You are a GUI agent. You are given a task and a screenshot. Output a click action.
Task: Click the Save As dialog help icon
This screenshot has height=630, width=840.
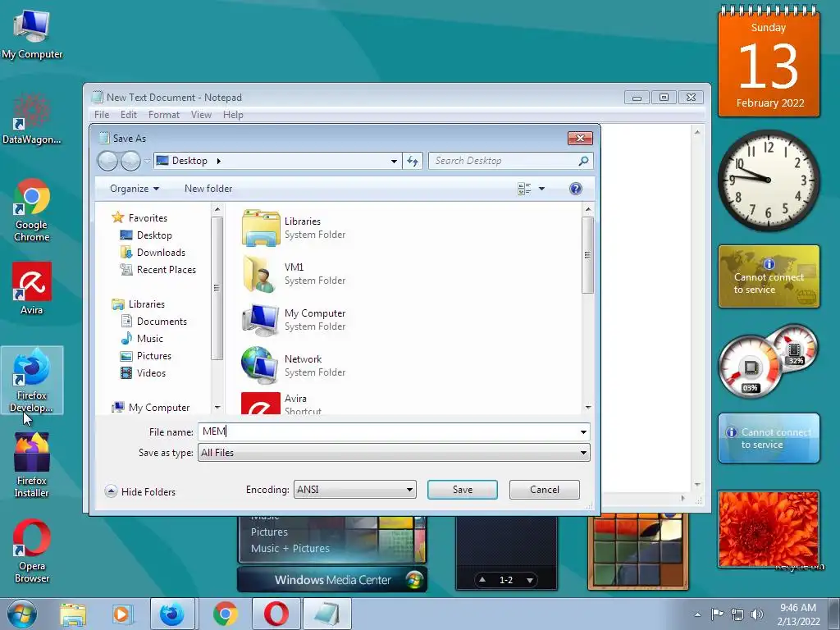(575, 189)
